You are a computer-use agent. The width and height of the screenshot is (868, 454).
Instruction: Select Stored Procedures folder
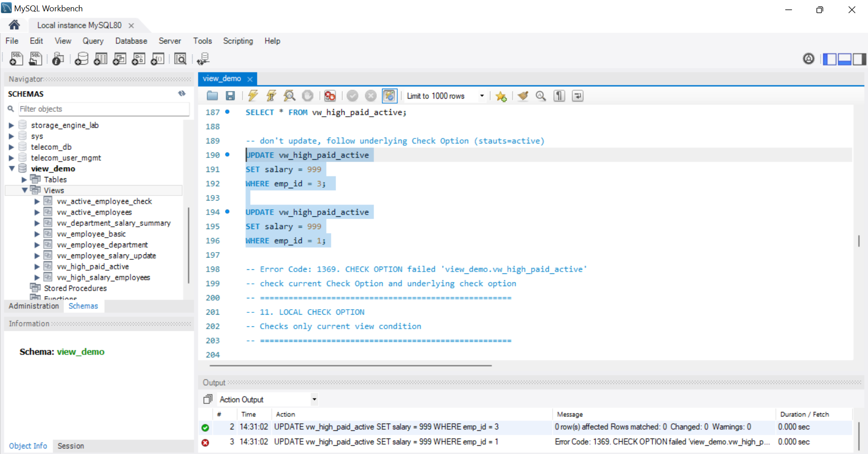tap(75, 288)
